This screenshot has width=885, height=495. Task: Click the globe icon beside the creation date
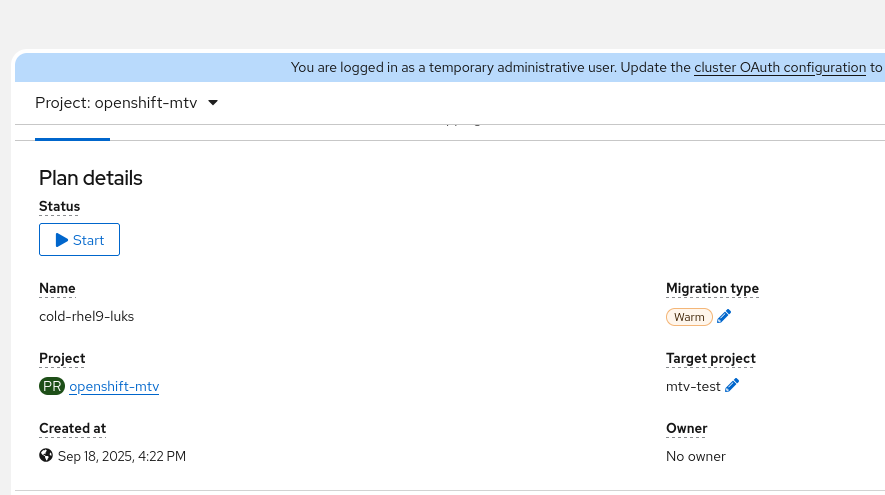(46, 456)
